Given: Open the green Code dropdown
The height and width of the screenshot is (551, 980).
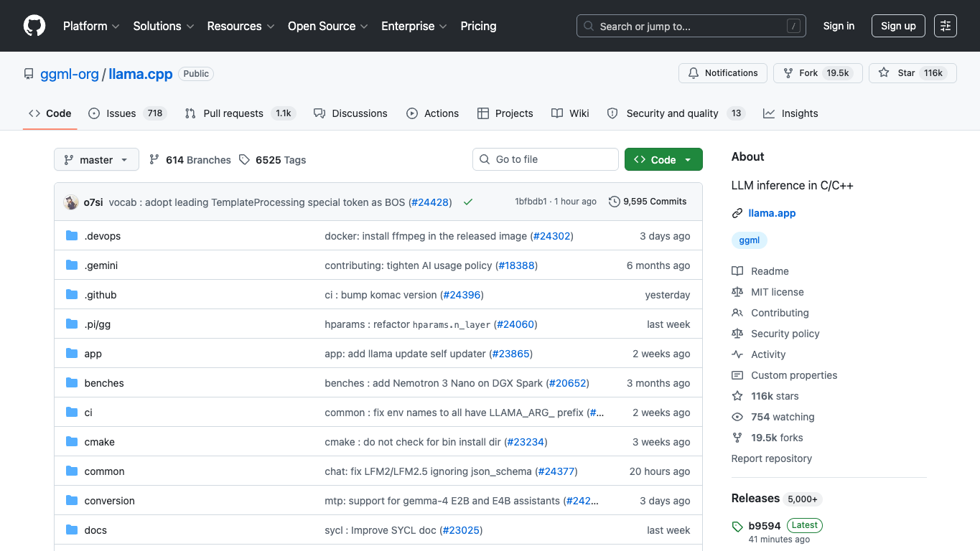Looking at the screenshot, I should 663,159.
